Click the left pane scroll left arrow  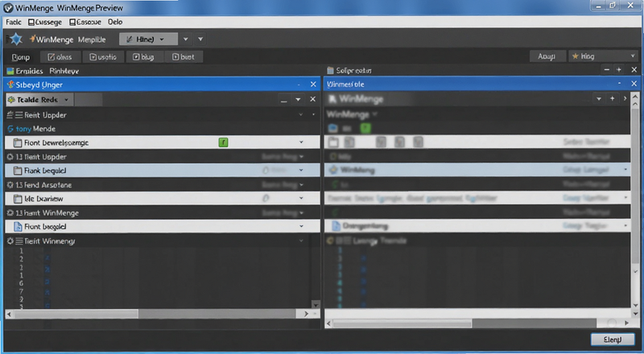coord(10,314)
